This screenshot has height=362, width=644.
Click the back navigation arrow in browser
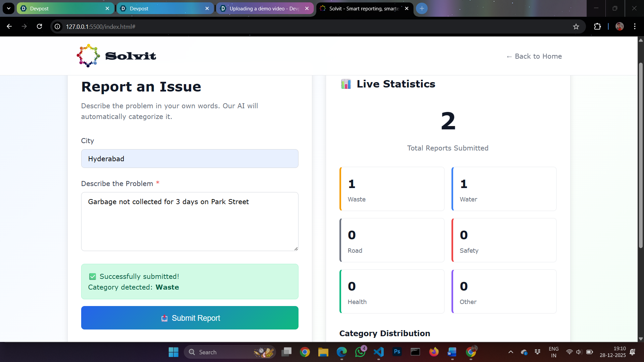[9, 26]
